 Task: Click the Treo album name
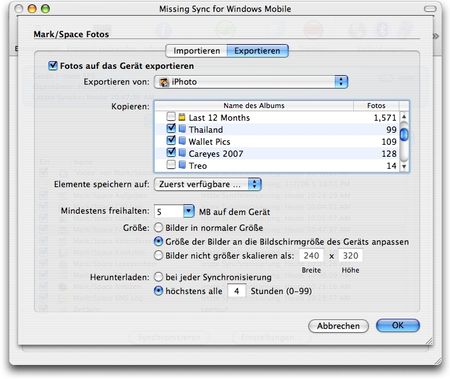coord(198,166)
